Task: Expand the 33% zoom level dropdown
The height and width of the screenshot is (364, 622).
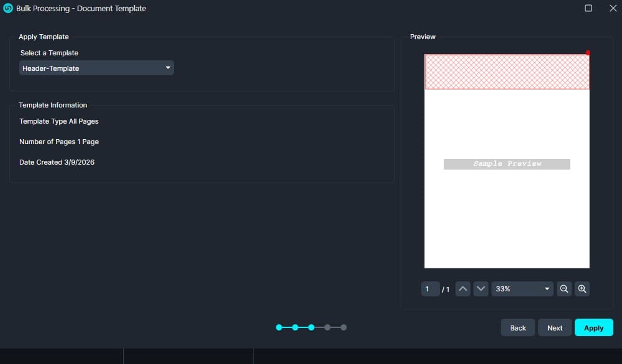Action: 522,289
